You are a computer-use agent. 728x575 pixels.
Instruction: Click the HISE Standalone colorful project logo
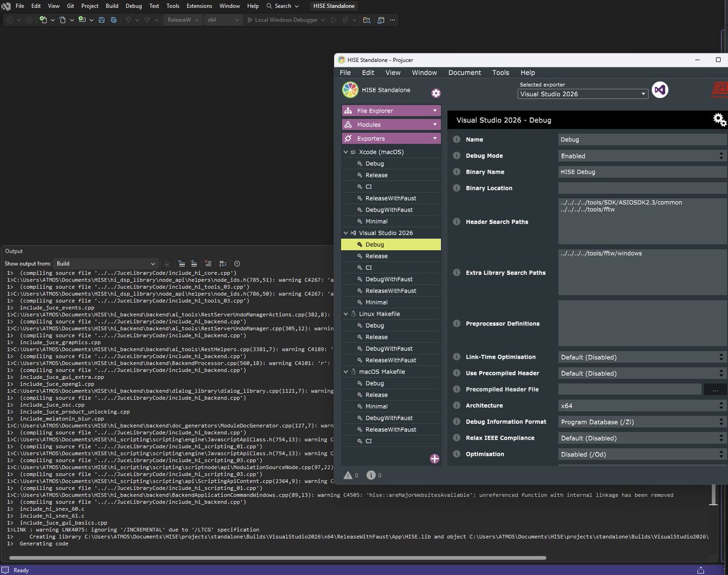[x=350, y=90]
